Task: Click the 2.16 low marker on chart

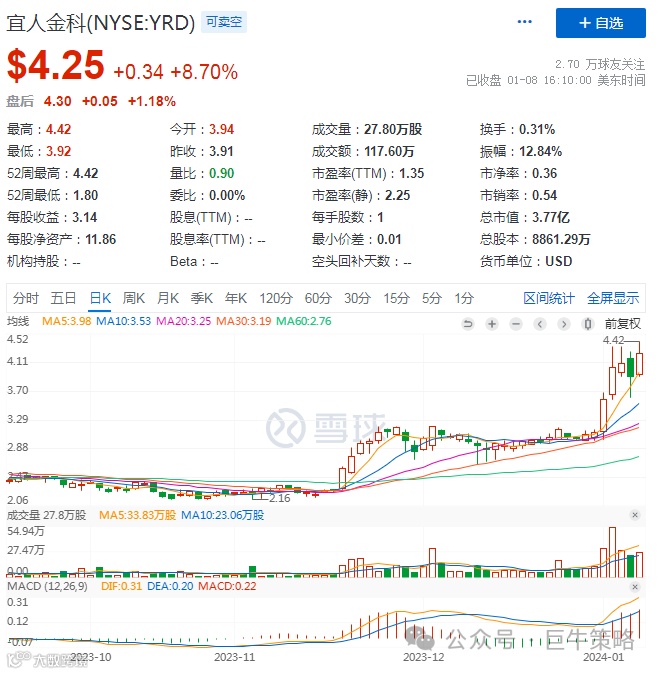Action: [280, 498]
